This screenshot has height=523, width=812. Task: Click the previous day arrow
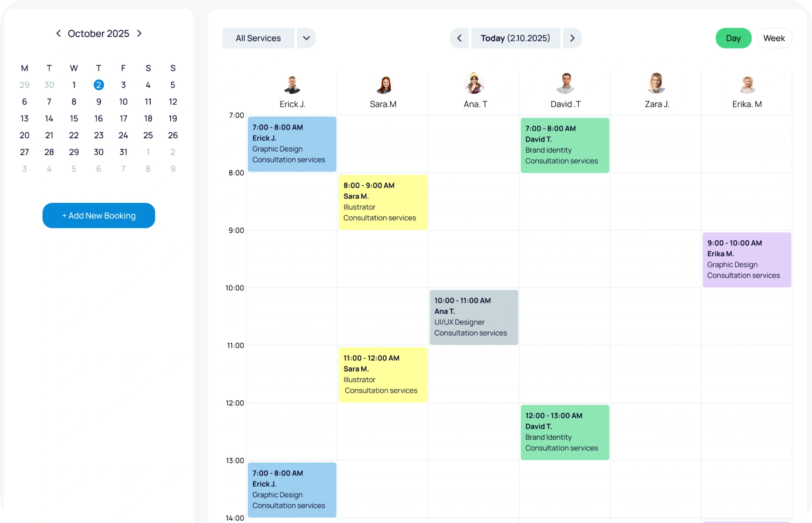pos(459,38)
